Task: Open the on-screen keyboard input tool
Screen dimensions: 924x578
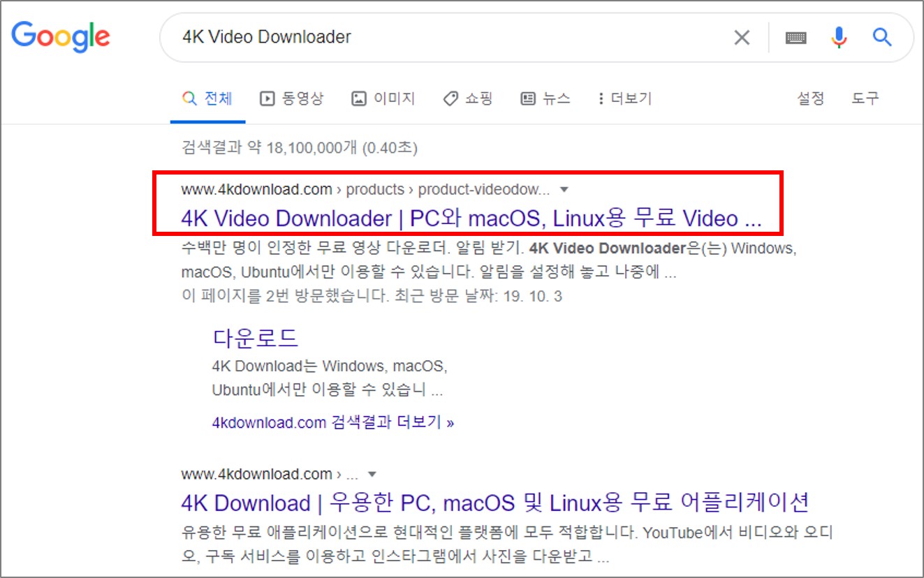Action: [x=795, y=38]
